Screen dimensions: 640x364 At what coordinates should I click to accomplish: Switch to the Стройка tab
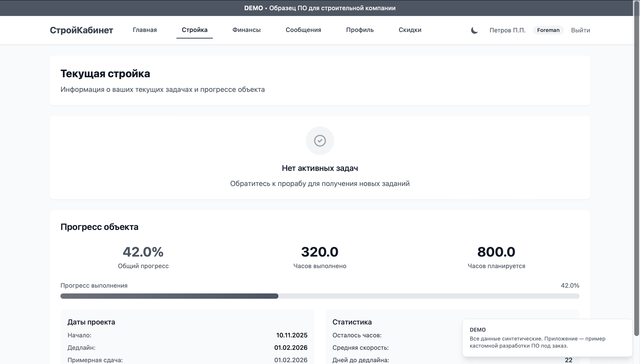(x=194, y=30)
